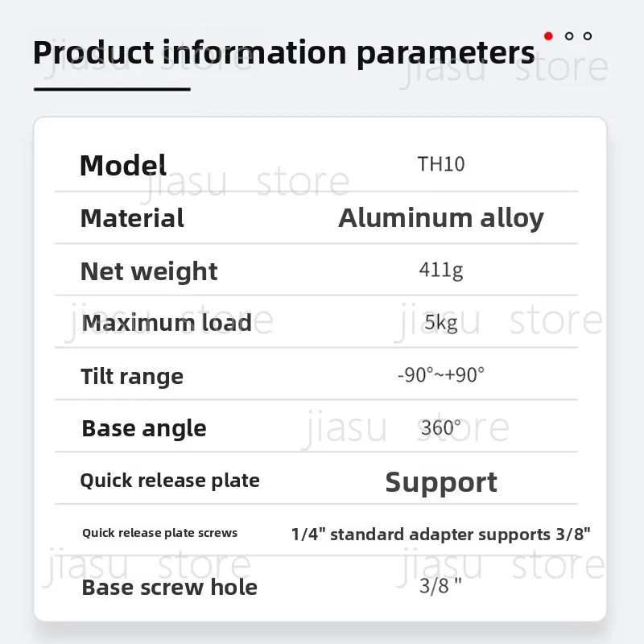
Task: Select the -90°~+90° tilt value
Action: tap(441, 375)
